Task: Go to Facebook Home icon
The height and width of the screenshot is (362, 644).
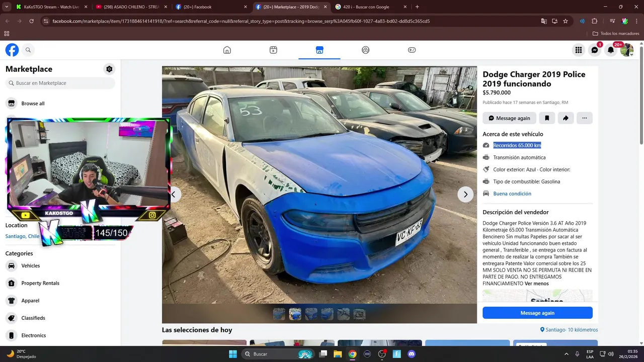Action: click(x=227, y=50)
